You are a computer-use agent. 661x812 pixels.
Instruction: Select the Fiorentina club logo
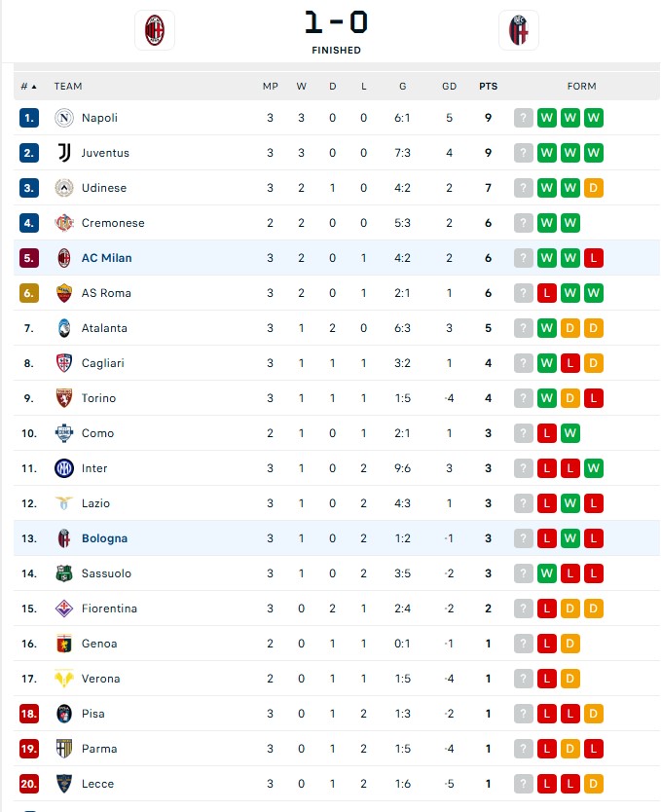tap(64, 609)
